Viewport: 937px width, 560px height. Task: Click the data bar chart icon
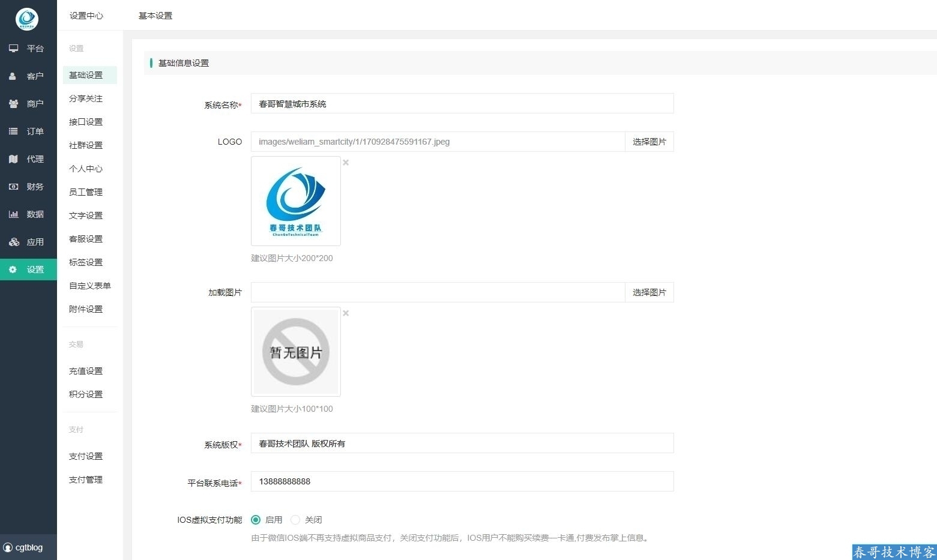(13, 214)
